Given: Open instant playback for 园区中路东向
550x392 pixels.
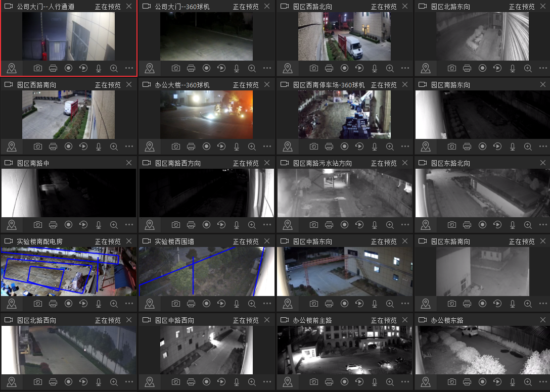Looking at the screenshot, I should [359, 303].
